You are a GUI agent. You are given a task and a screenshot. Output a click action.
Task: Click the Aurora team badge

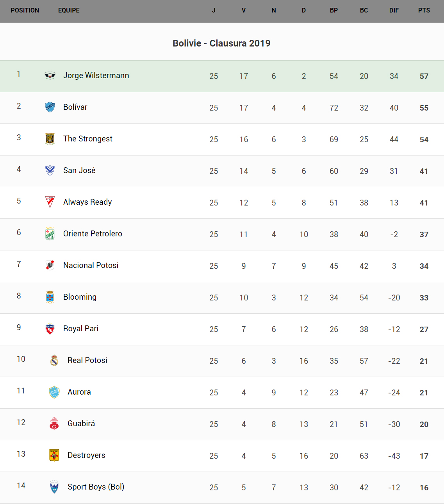(54, 392)
